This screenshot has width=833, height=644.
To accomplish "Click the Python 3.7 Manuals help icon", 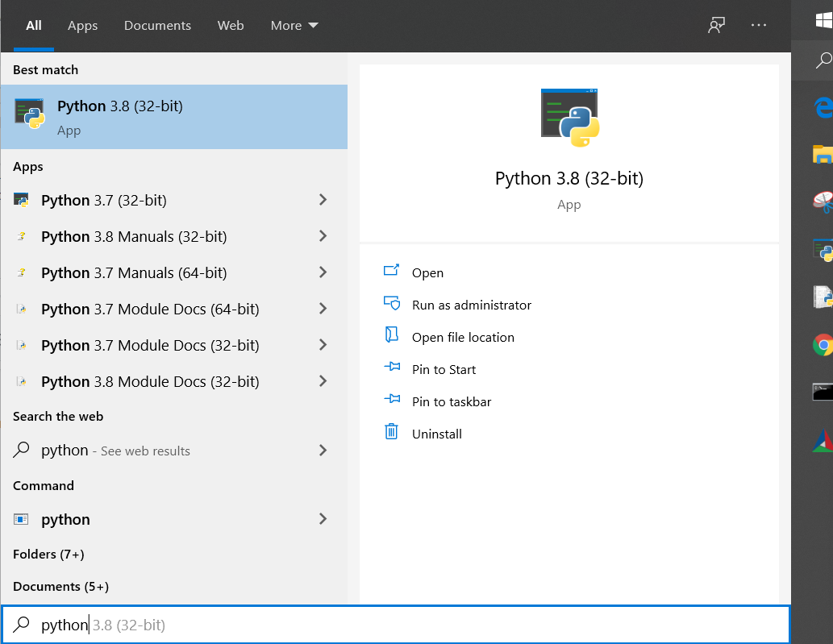I will point(21,272).
